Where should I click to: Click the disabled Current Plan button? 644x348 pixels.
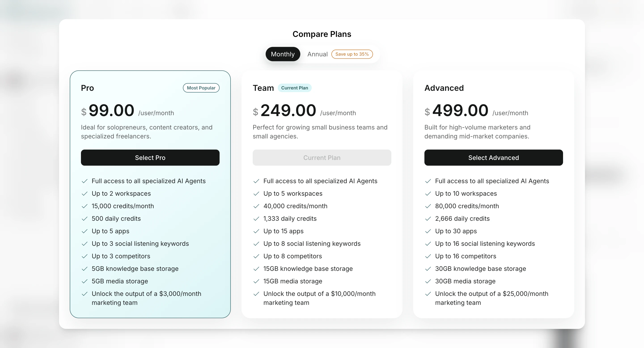click(322, 157)
